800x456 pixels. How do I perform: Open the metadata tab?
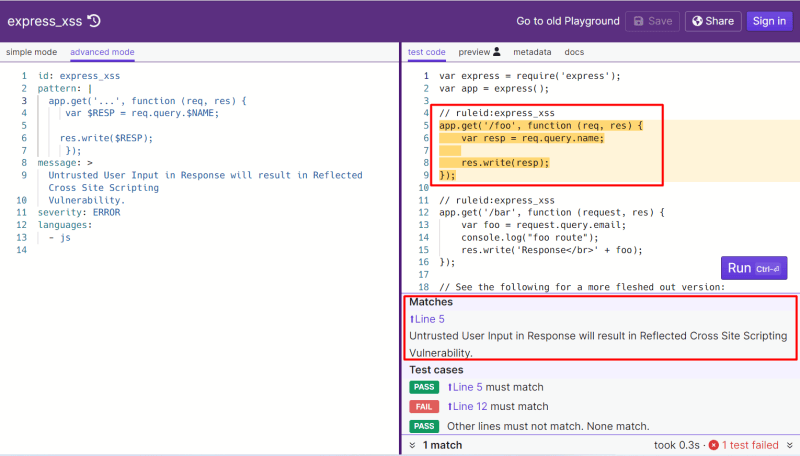532,52
